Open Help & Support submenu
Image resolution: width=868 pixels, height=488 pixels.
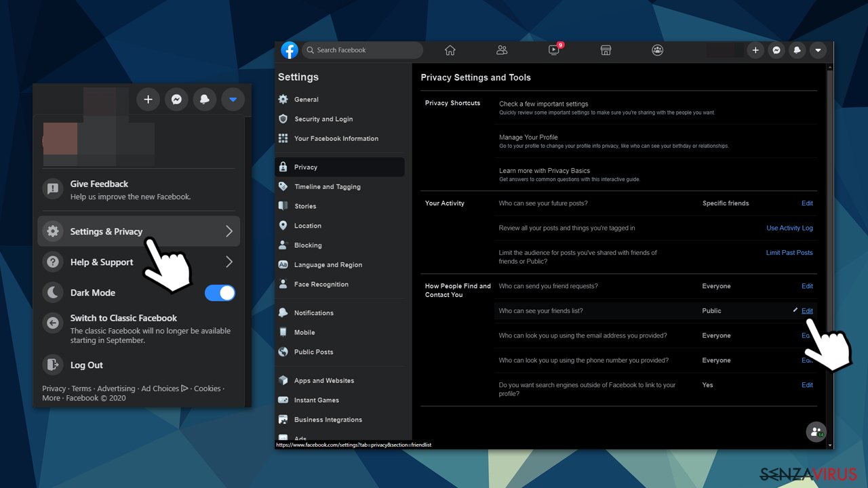click(x=139, y=262)
